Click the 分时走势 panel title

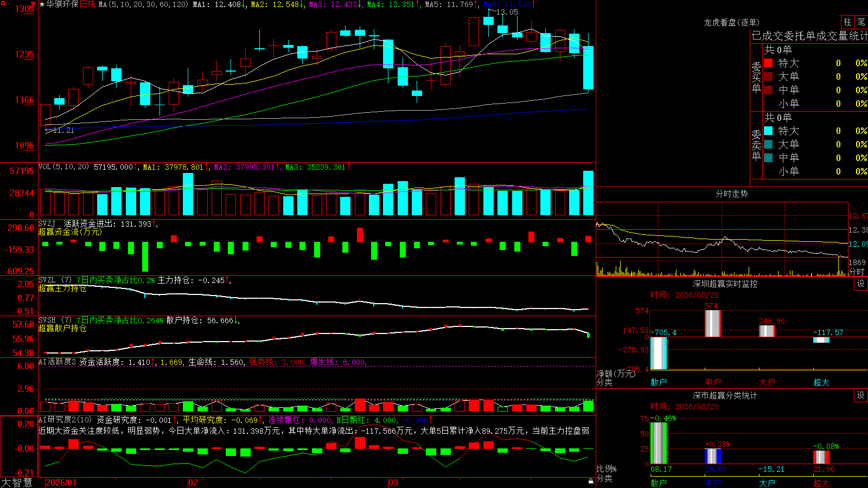click(x=731, y=194)
